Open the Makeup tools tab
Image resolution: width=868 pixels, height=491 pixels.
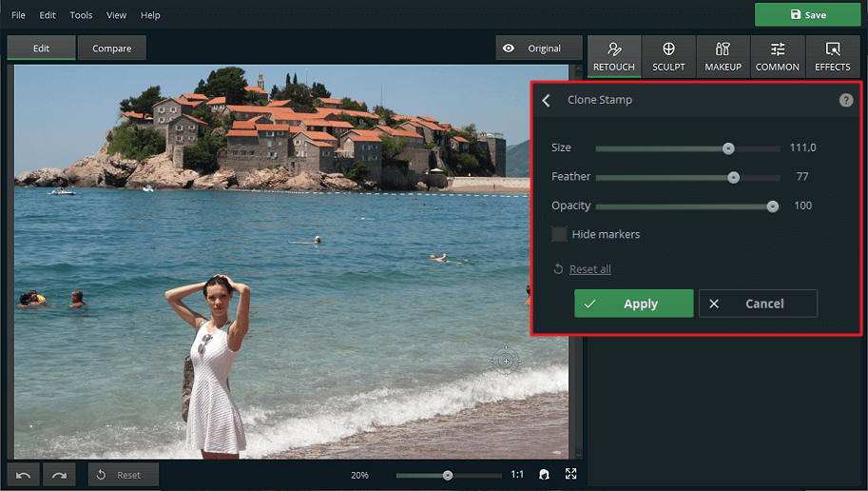pyautogui.click(x=723, y=56)
